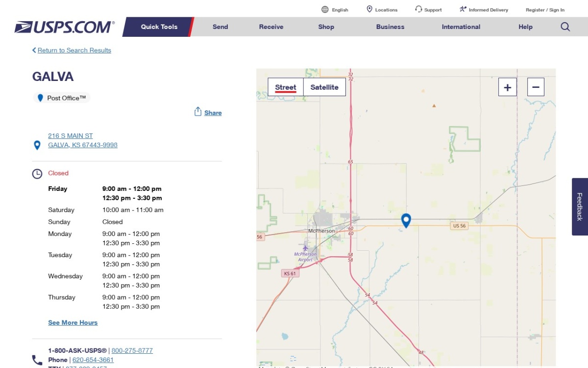Click the USPS.COM logo
588x368 pixels.
coord(65,27)
